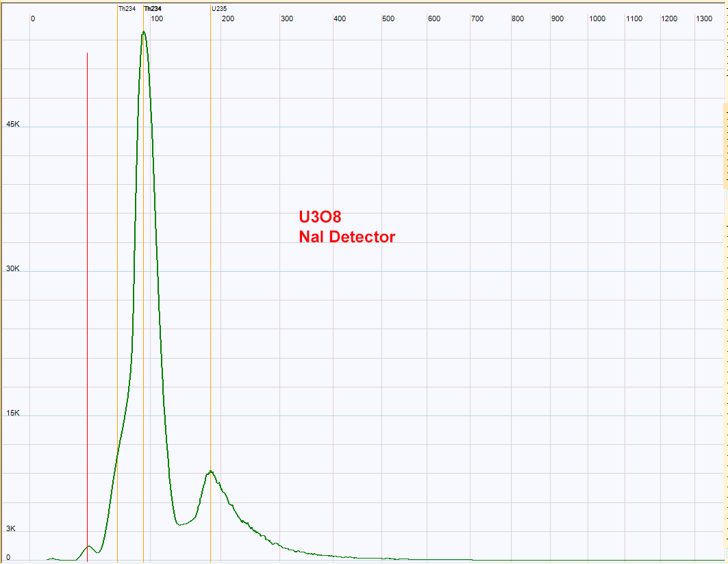Click the 1200 energy axis label
The image size is (728, 564).
(x=669, y=18)
